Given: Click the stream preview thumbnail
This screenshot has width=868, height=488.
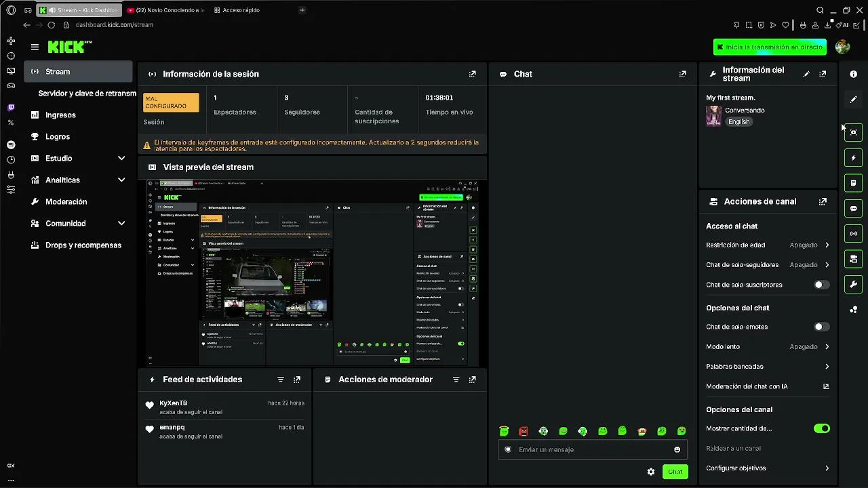Looking at the screenshot, I should click(x=313, y=273).
